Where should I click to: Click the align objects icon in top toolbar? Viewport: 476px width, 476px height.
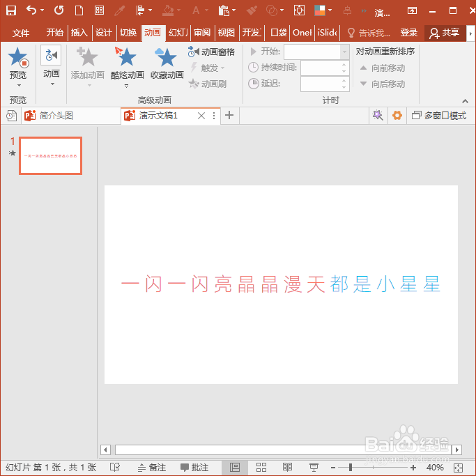140,10
